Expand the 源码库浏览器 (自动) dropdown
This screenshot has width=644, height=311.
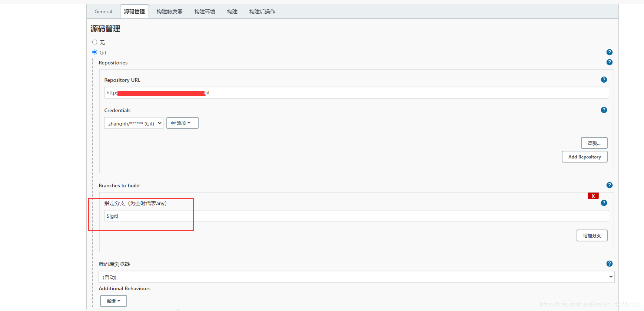pyautogui.click(x=356, y=277)
